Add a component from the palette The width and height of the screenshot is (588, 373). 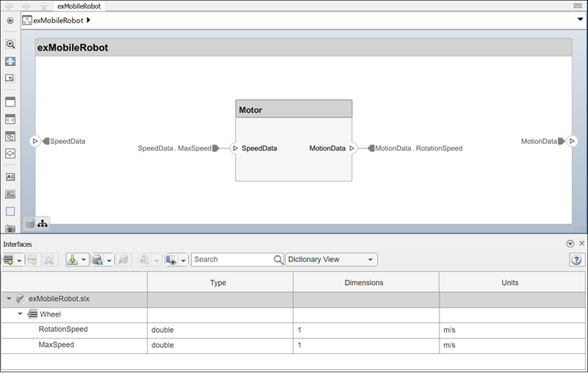pos(10,102)
